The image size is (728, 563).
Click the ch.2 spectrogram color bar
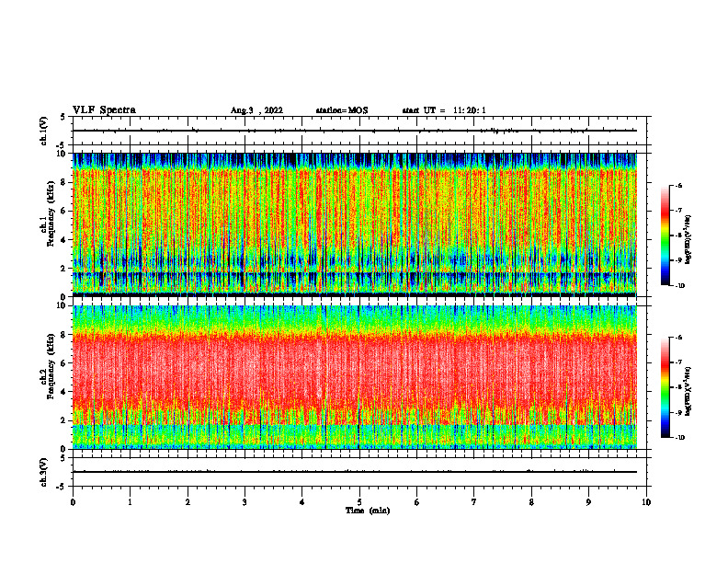coord(665,387)
